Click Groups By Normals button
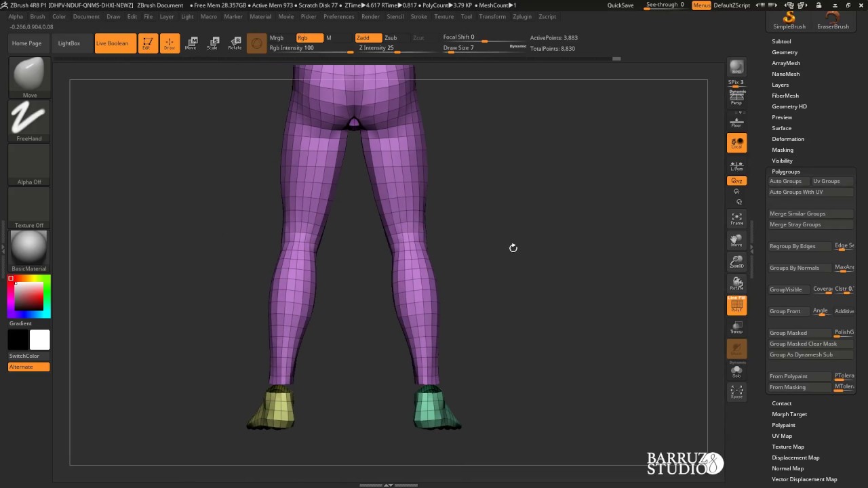Viewport: 868px width, 488px height. point(800,268)
